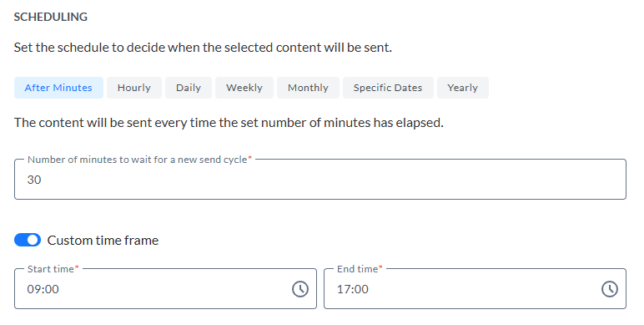Click the SCHEDULING section heading
644x325 pixels.
tap(51, 17)
